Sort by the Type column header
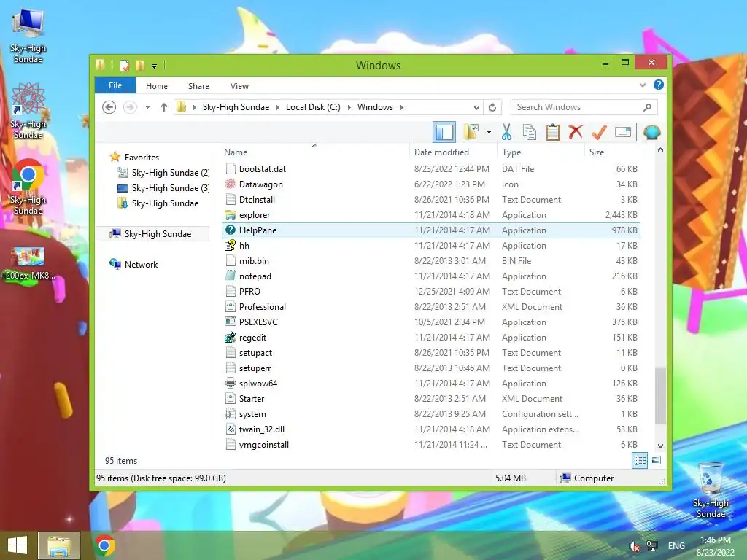Image resolution: width=747 pixels, height=560 pixels. point(541,152)
